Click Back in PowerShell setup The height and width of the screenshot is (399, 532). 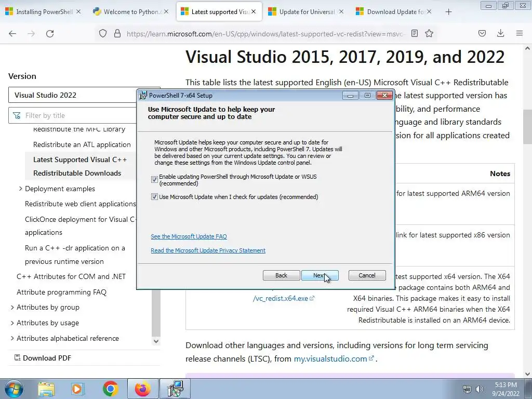click(x=281, y=275)
